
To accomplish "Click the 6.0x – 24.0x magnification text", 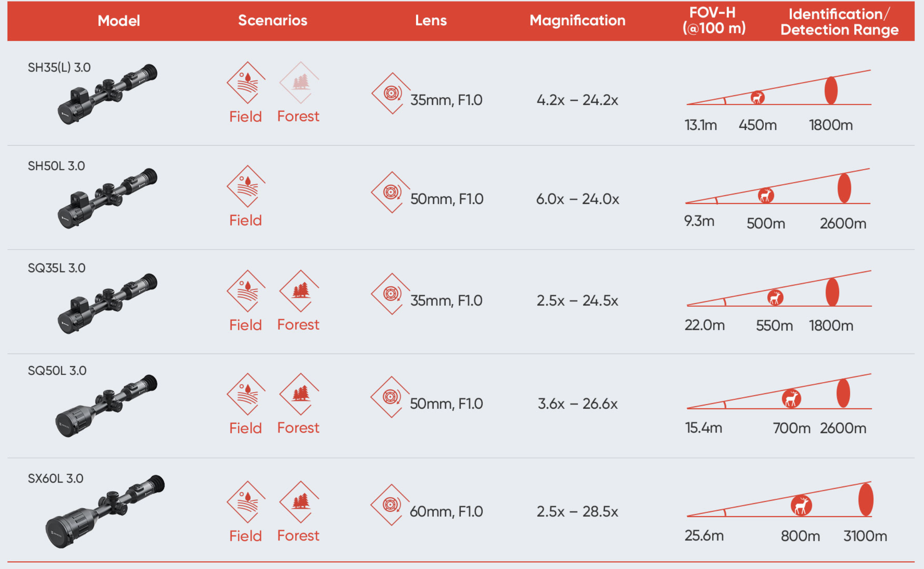I will [577, 199].
